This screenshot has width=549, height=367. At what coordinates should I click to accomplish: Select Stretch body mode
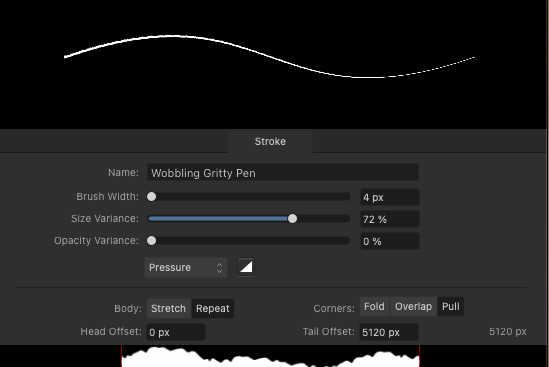tap(168, 309)
